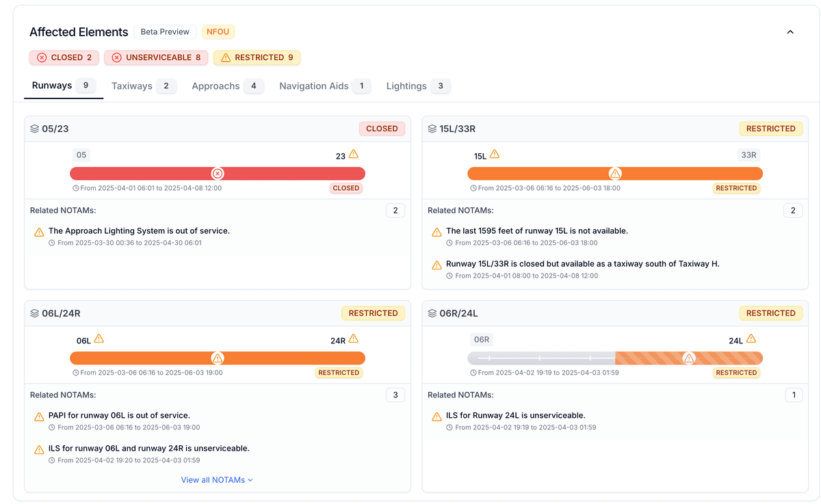Viewport: 821px width, 504px height.
Task: Click the date range 2025-04-02 19:19 below the 06R/24L bar
Action: (545, 373)
